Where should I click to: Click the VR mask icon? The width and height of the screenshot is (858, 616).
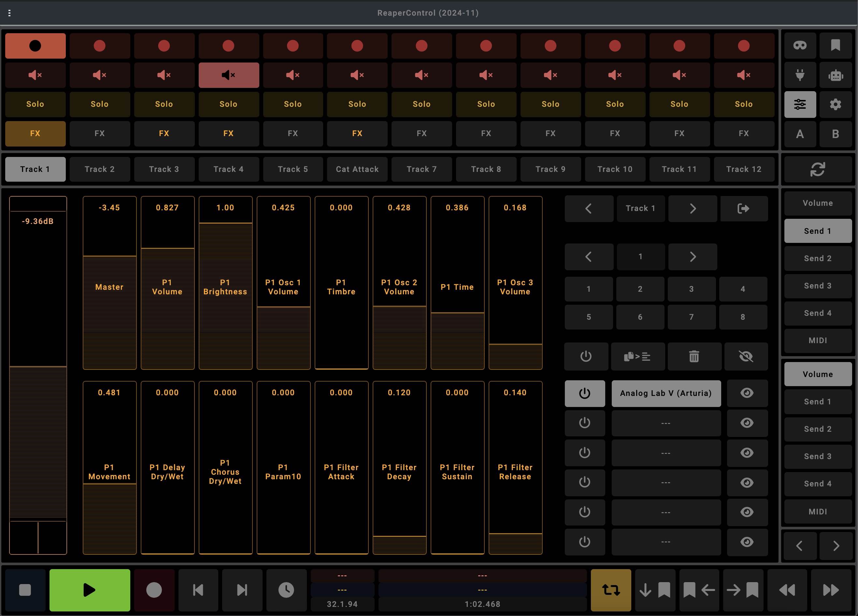[800, 46]
